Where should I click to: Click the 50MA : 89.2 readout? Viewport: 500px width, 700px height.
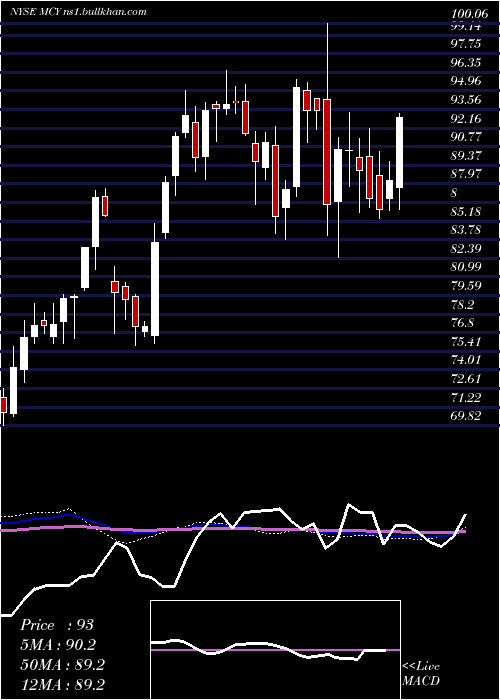[62, 665]
